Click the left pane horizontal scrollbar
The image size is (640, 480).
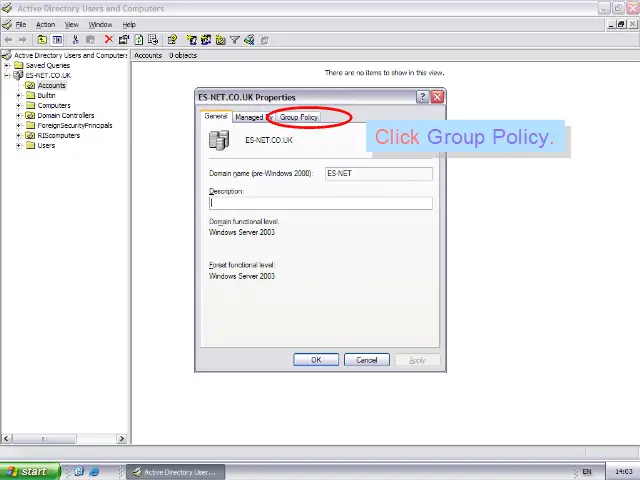point(65,438)
